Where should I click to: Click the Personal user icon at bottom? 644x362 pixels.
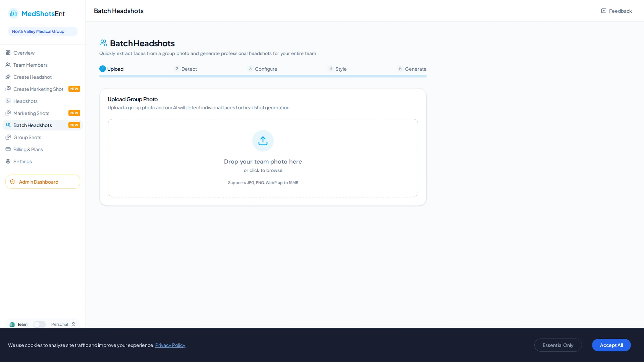click(x=73, y=324)
